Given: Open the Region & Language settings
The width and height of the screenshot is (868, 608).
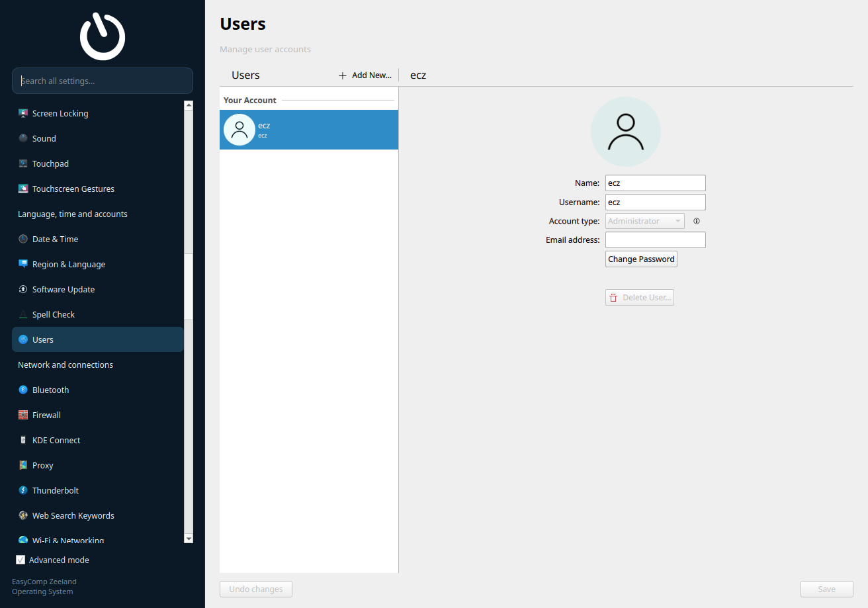Looking at the screenshot, I should 98,264.
